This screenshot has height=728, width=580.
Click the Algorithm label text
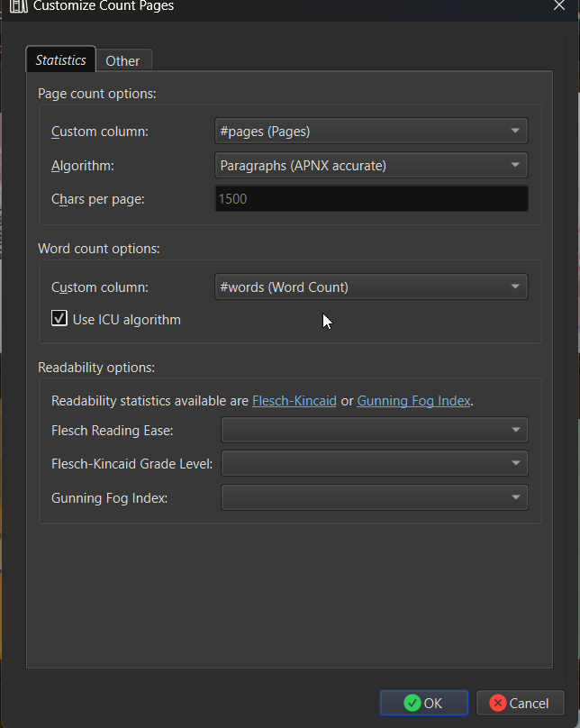[83, 166]
